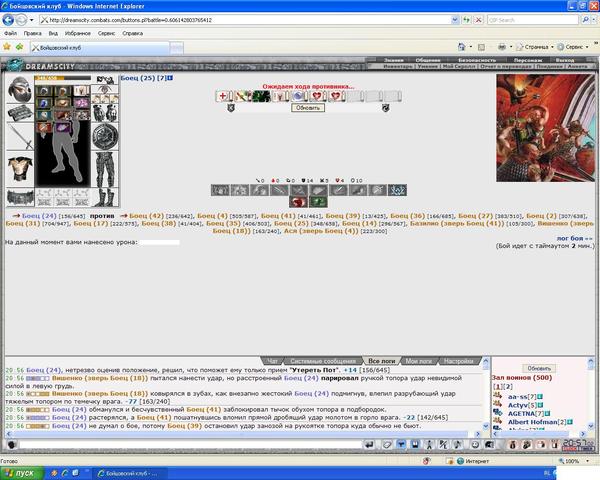
Task: Click the helmet equipment slot
Action: 20,89
